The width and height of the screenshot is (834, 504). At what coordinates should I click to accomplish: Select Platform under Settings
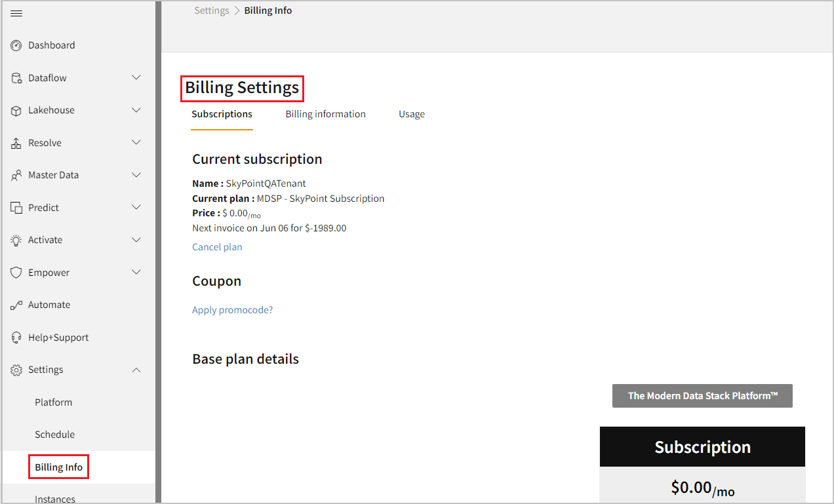[x=54, y=402]
